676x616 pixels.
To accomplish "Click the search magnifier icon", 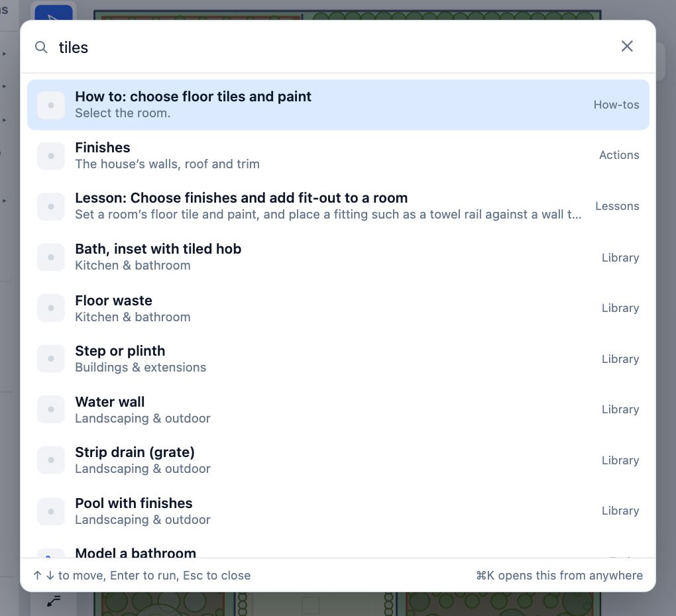I will click(x=41, y=47).
